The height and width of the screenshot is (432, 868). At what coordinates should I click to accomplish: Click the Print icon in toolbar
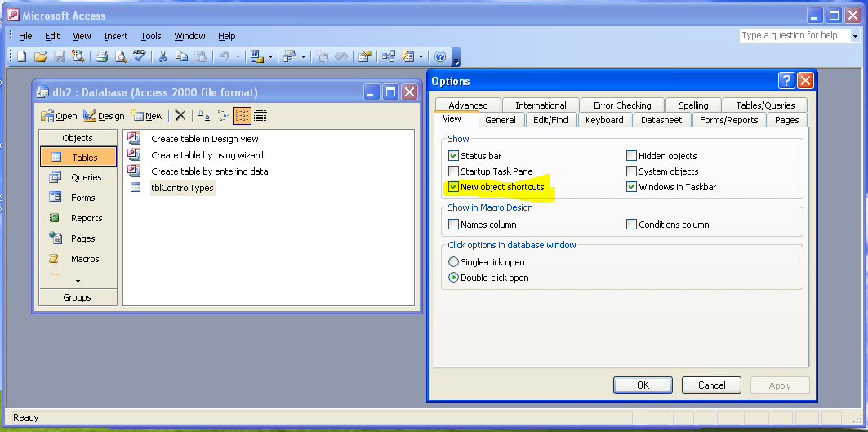pyautogui.click(x=101, y=56)
